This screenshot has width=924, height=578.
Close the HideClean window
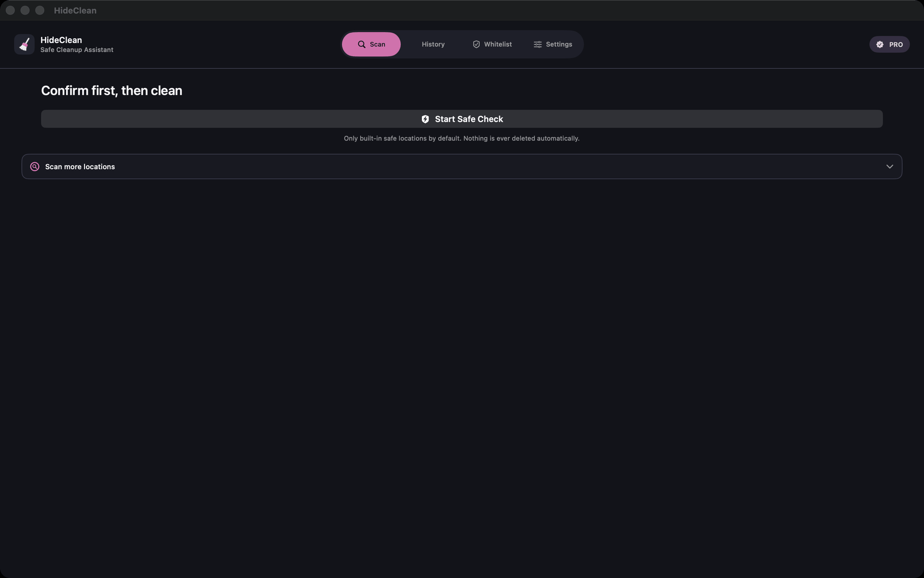point(10,10)
